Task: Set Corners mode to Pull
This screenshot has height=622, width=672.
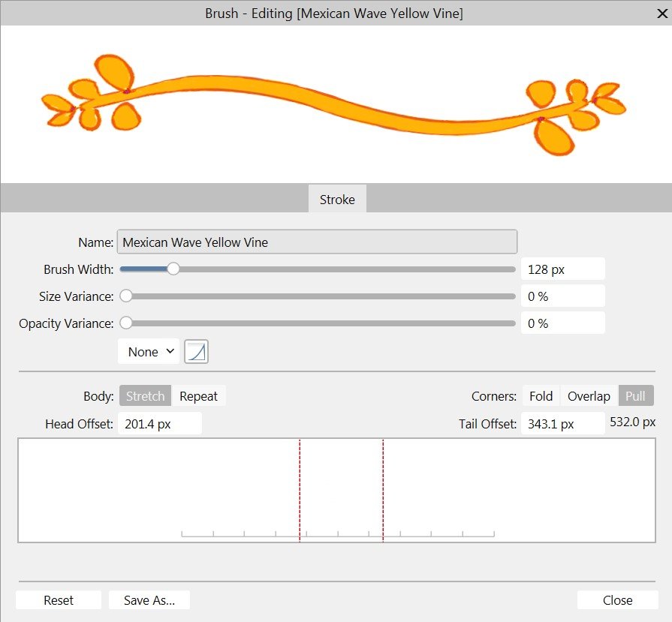Action: (x=636, y=396)
